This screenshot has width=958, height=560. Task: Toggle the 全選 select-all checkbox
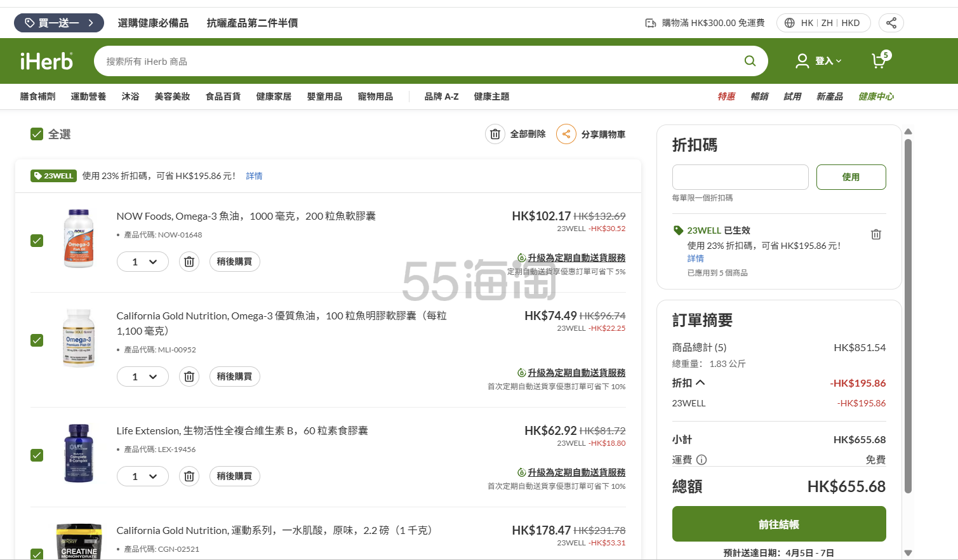tap(37, 134)
